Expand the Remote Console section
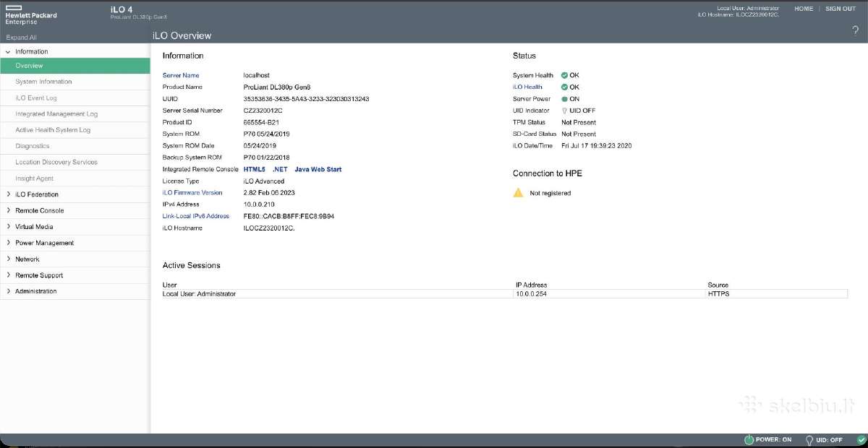The image size is (868, 448). [8, 210]
